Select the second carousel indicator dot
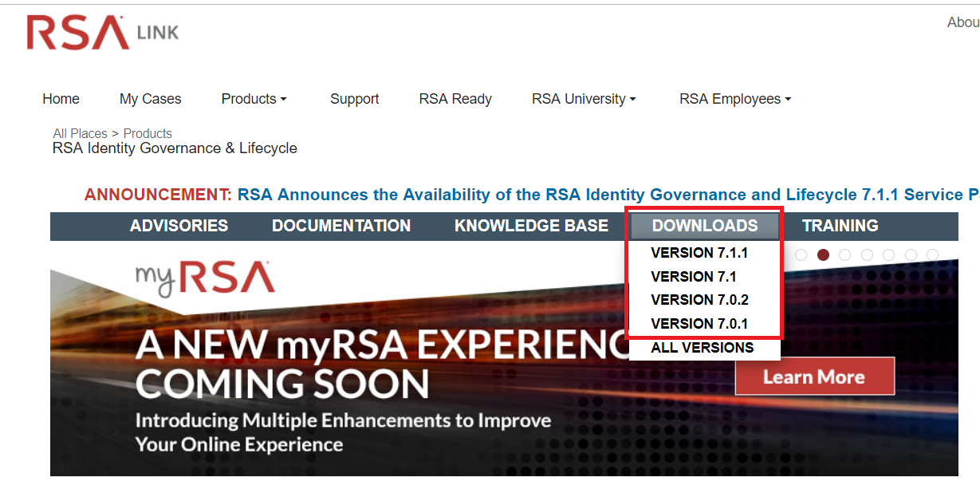 [x=823, y=254]
